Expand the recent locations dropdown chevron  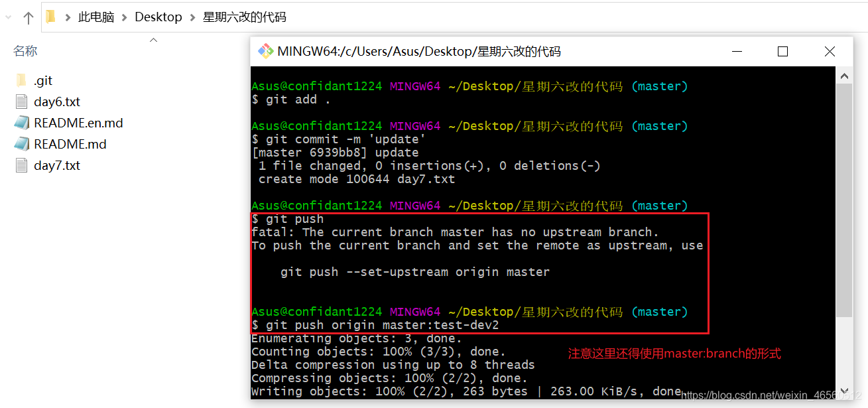[x=8, y=18]
